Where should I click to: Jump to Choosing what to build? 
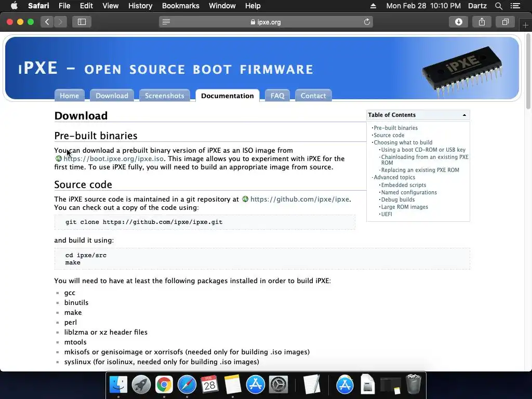pos(403,142)
